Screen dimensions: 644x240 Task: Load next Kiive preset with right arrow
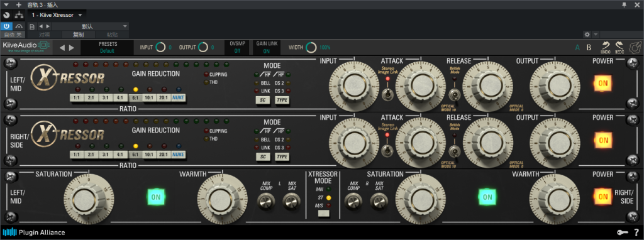[x=72, y=48]
